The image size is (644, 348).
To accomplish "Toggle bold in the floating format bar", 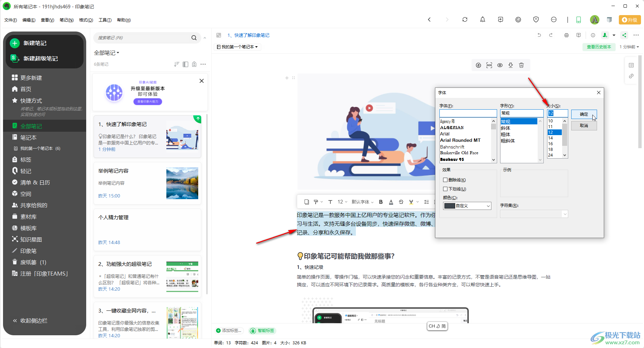I will tap(381, 202).
